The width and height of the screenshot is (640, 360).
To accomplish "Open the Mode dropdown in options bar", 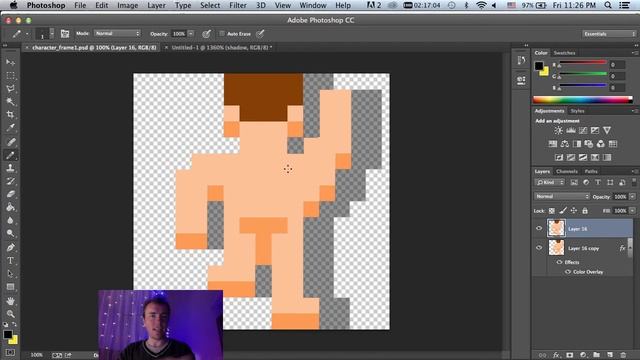I will tap(118, 33).
